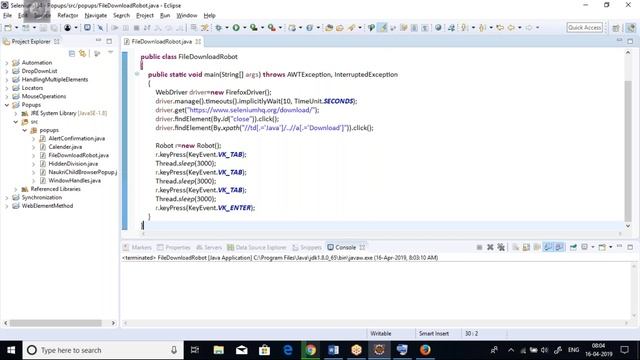Expand the Automation project

7,63
